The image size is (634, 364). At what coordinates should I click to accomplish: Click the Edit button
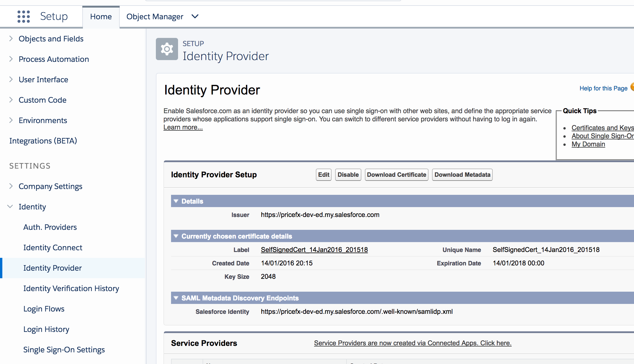tap(323, 174)
